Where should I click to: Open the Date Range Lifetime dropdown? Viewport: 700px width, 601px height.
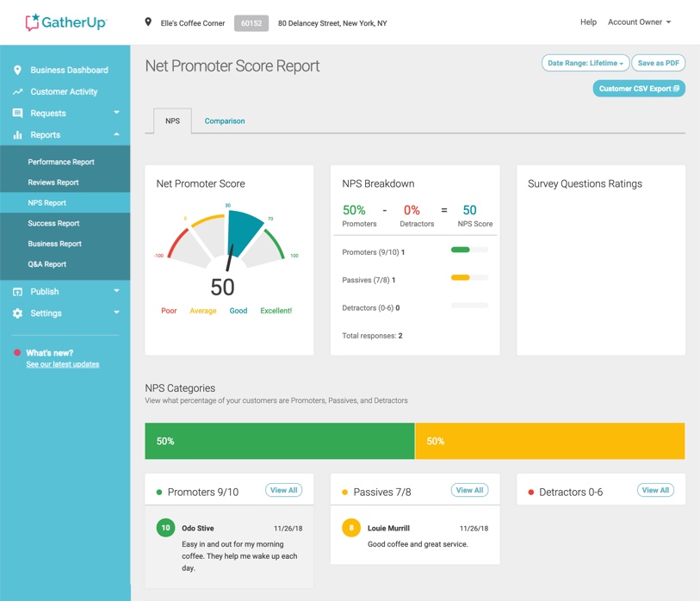pyautogui.click(x=585, y=62)
